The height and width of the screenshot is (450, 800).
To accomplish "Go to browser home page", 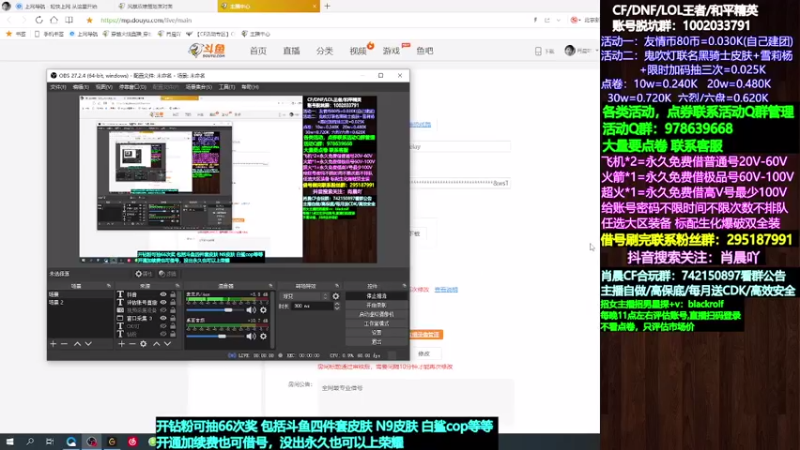I will tap(54, 20).
